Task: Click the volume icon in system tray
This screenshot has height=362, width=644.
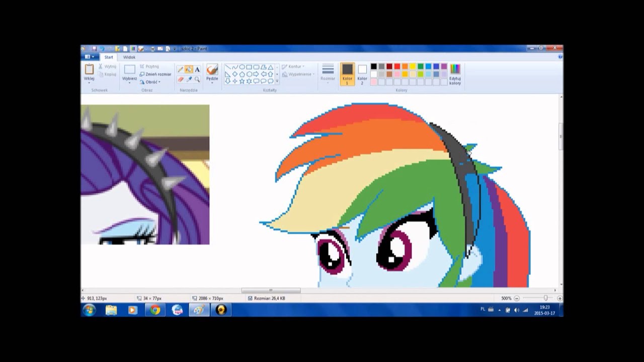Action: pos(517,310)
